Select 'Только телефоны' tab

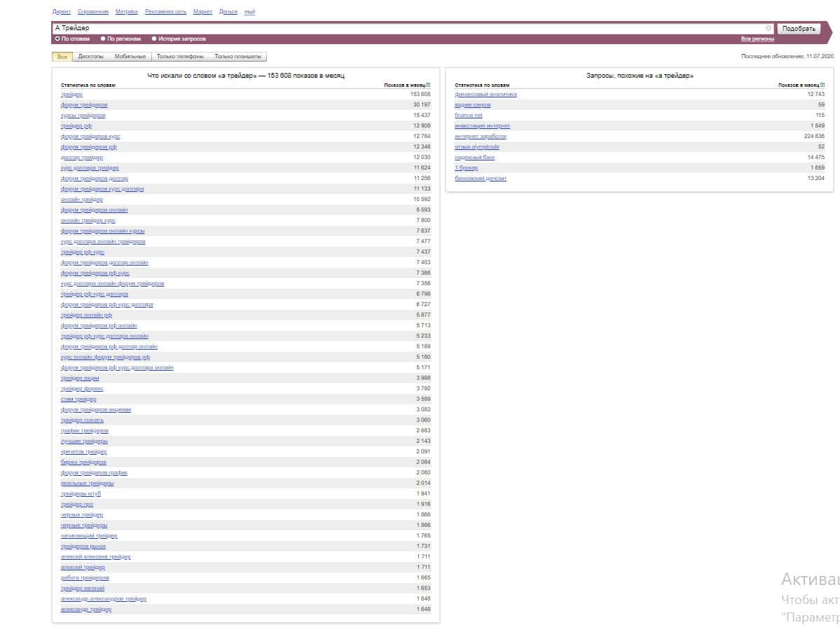(180, 56)
